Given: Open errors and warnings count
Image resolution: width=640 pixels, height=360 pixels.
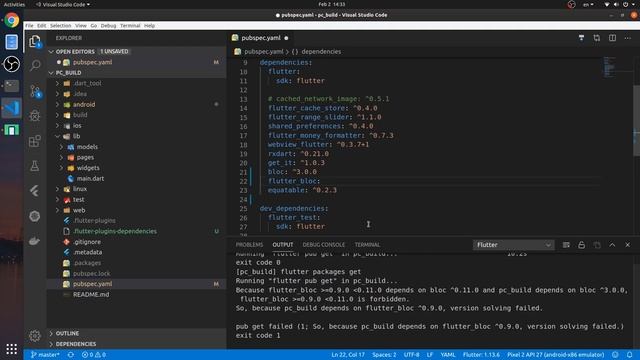Looking at the screenshot, I should (x=94, y=355).
